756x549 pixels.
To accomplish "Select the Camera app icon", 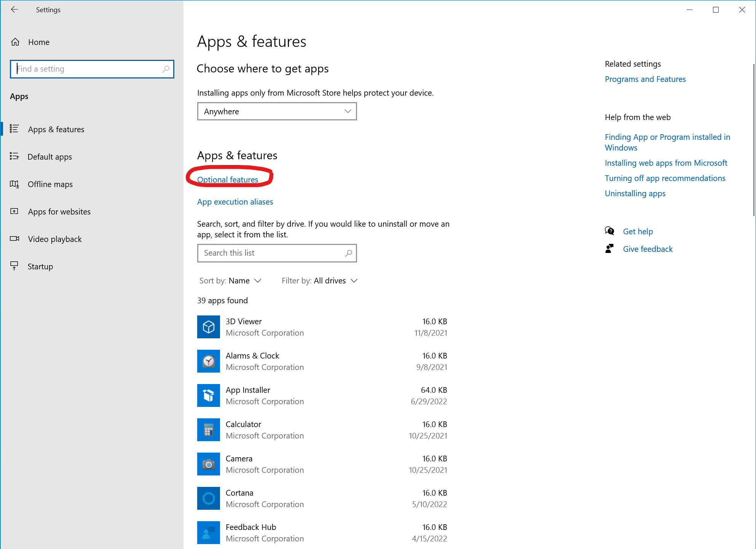I will [208, 464].
